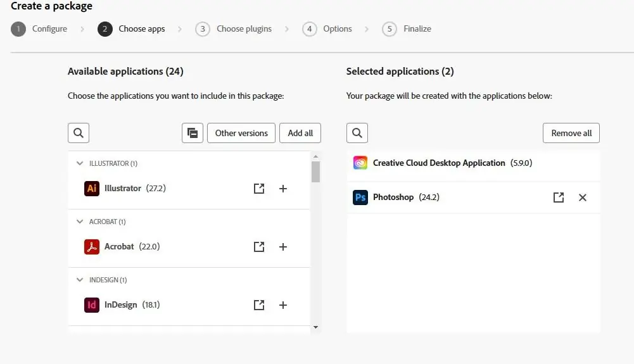This screenshot has width=634, height=364.
Task: Click the collapse-all groups icon button
Action: tap(193, 133)
